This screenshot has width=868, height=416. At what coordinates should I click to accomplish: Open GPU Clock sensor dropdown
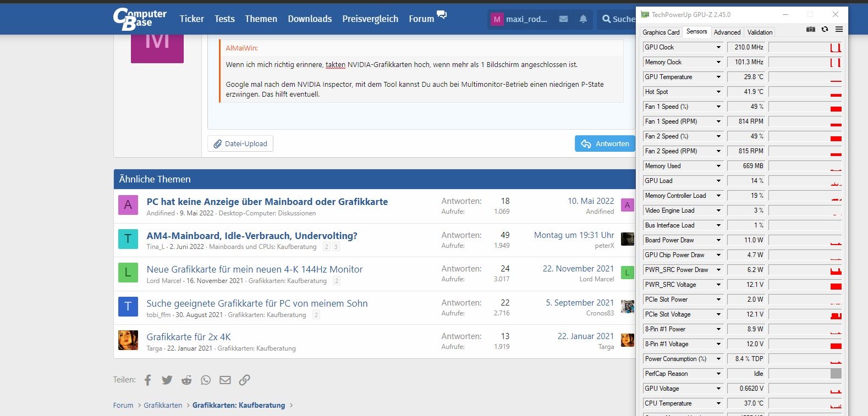point(718,47)
